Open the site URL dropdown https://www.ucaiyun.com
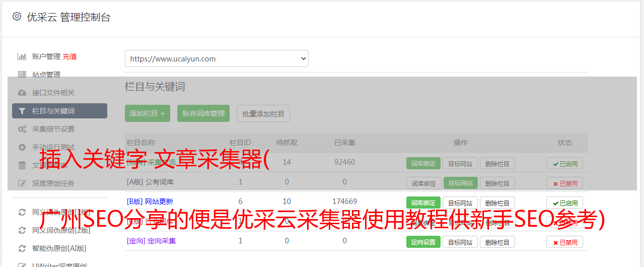644x267 pixels. point(217,58)
